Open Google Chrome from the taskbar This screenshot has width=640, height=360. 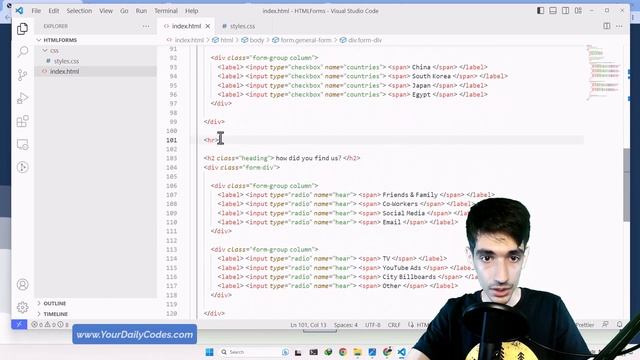click(x=343, y=352)
